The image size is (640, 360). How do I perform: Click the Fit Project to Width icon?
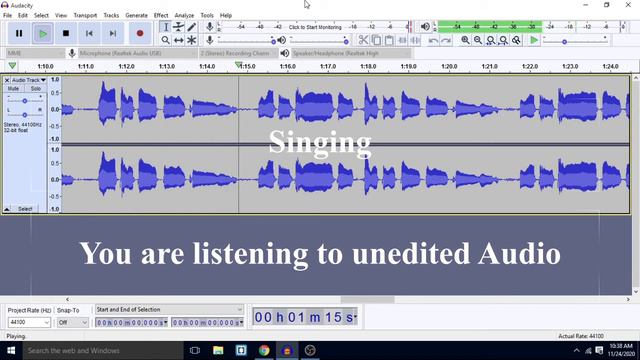(504, 40)
